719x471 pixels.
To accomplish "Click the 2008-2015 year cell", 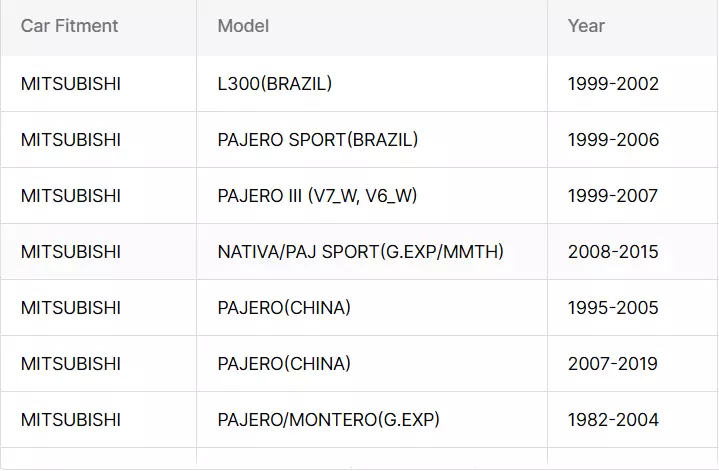I will coord(613,252).
